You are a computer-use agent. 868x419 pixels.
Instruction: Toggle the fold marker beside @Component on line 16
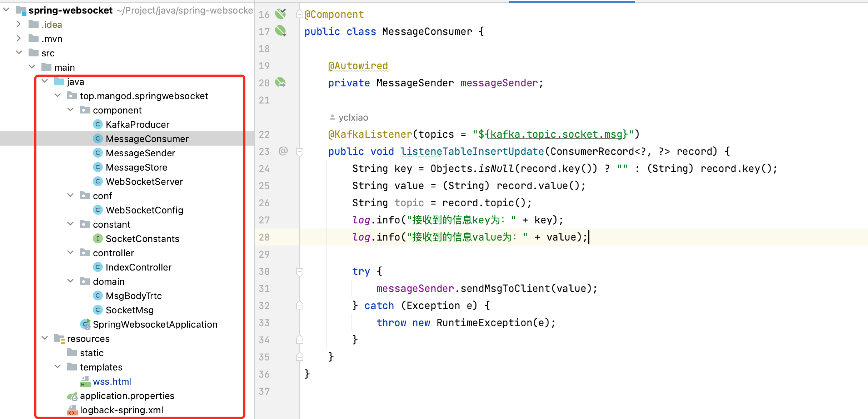(300, 14)
